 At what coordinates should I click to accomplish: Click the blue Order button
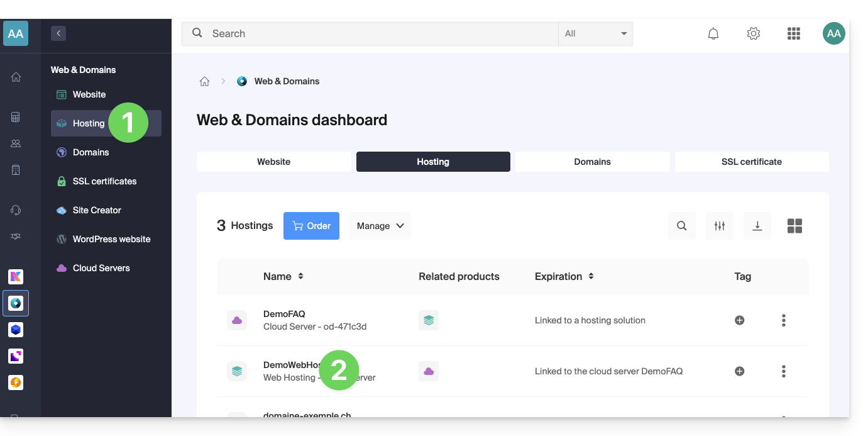311,226
